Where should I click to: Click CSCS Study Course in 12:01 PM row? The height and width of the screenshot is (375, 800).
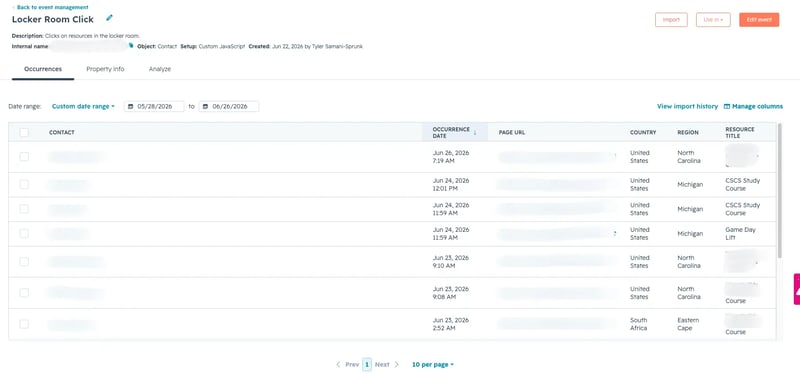coord(742,185)
